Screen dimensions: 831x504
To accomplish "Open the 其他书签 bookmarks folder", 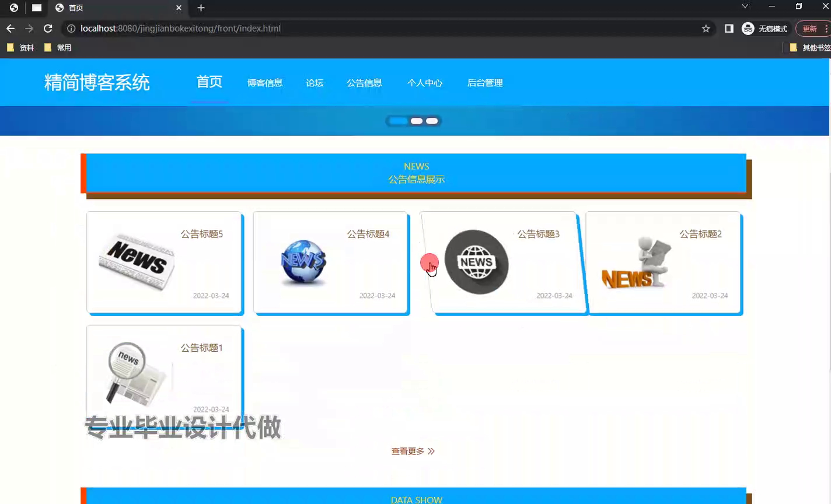I will click(811, 48).
